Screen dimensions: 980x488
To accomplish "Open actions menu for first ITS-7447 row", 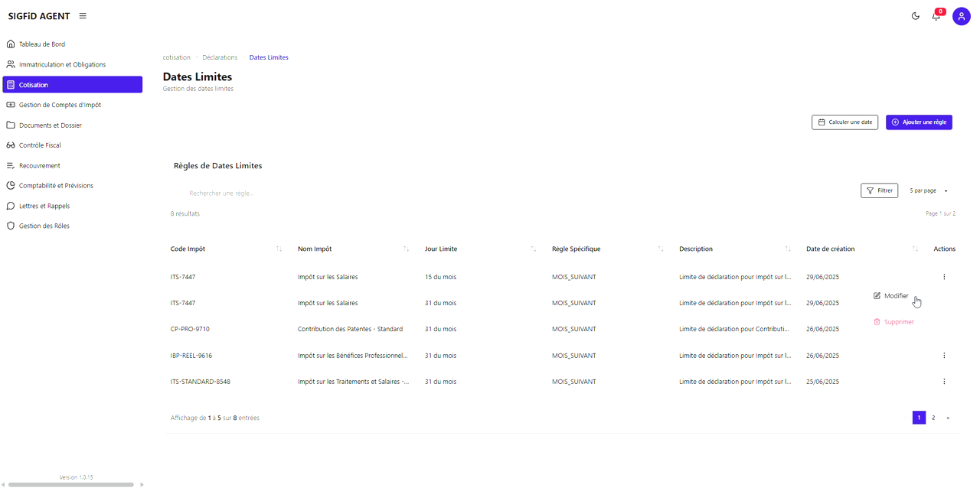I will pyautogui.click(x=944, y=277).
